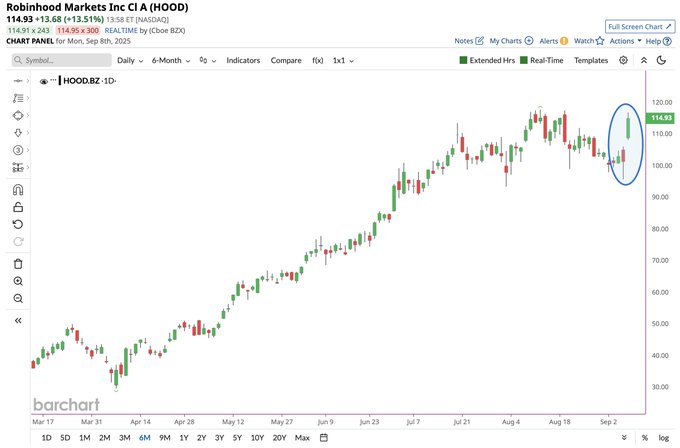The width and height of the screenshot is (680, 448).
Task: Open the 1x1 grid layout dropdown
Action: click(x=343, y=60)
